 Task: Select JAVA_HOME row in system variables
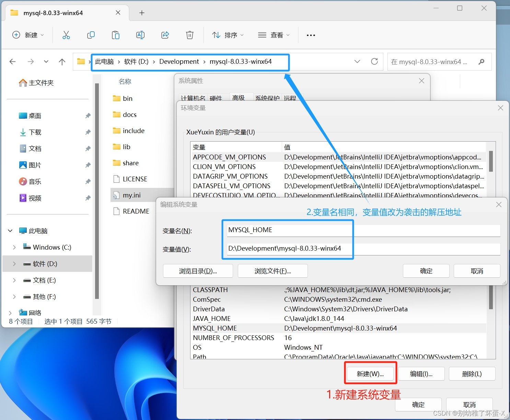tap(338, 319)
